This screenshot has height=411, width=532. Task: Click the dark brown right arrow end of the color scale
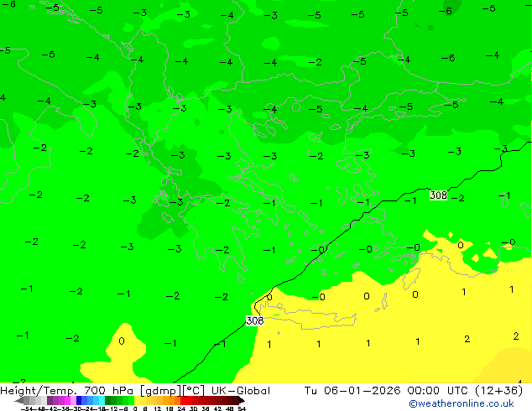click(241, 400)
